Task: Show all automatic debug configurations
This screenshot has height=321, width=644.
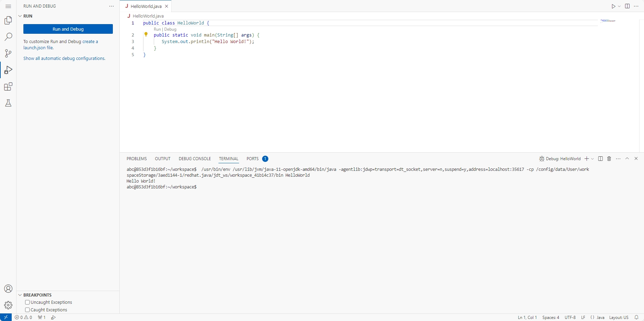Action: pyautogui.click(x=64, y=59)
